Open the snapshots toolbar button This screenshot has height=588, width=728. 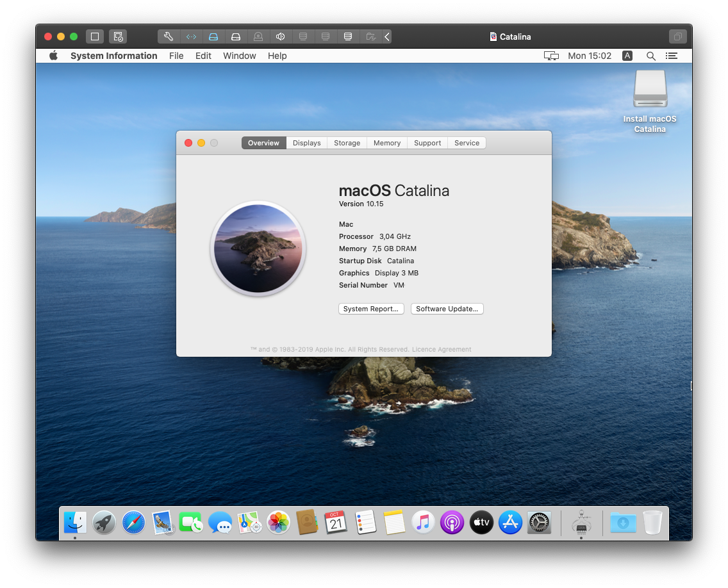(118, 37)
